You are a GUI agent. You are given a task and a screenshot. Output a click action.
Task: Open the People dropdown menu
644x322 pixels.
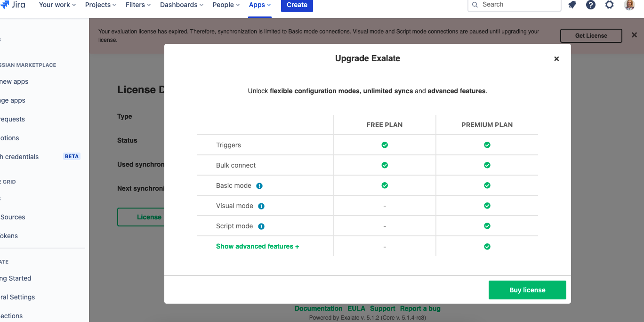coord(226,5)
